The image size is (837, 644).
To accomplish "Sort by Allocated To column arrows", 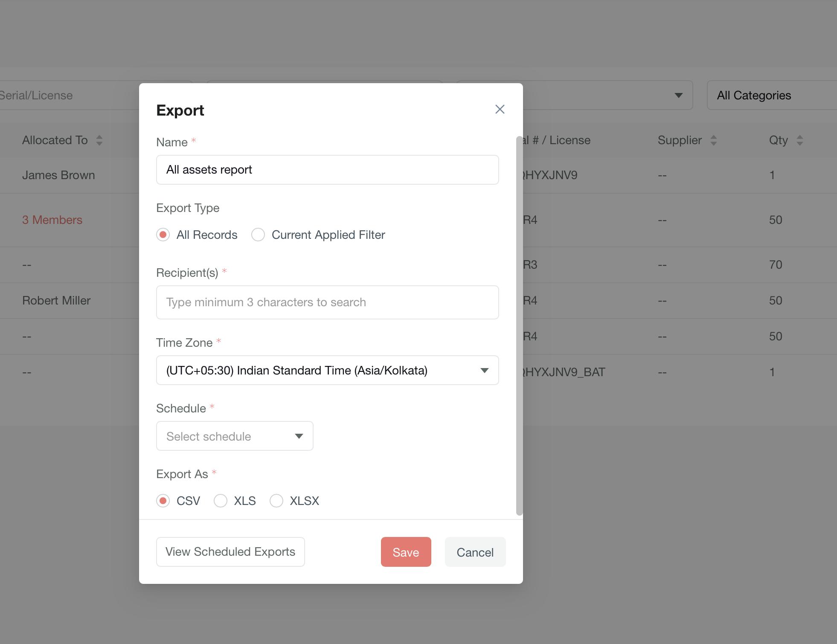I will coord(99,140).
